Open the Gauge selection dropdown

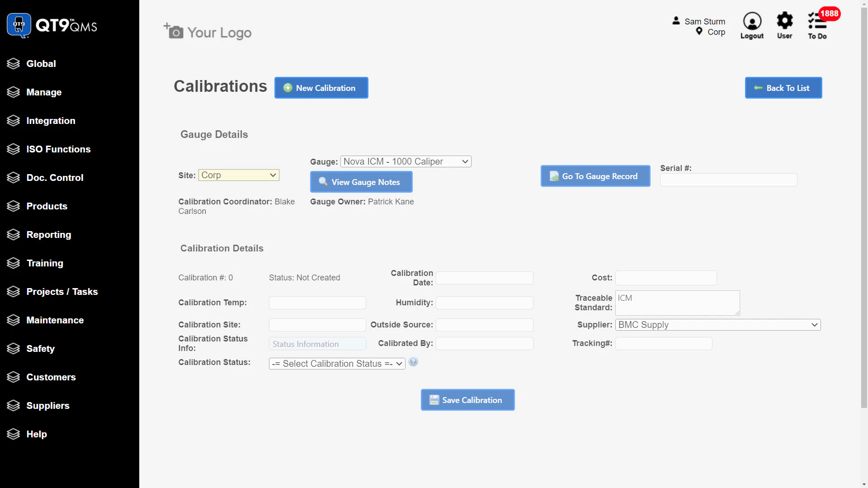406,161
